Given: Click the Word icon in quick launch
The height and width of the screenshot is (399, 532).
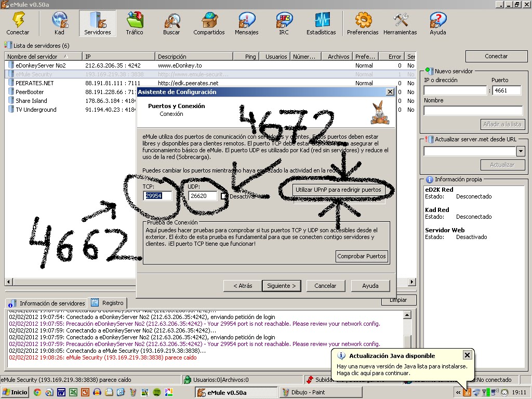Looking at the screenshot, I should pyautogui.click(x=61, y=392).
